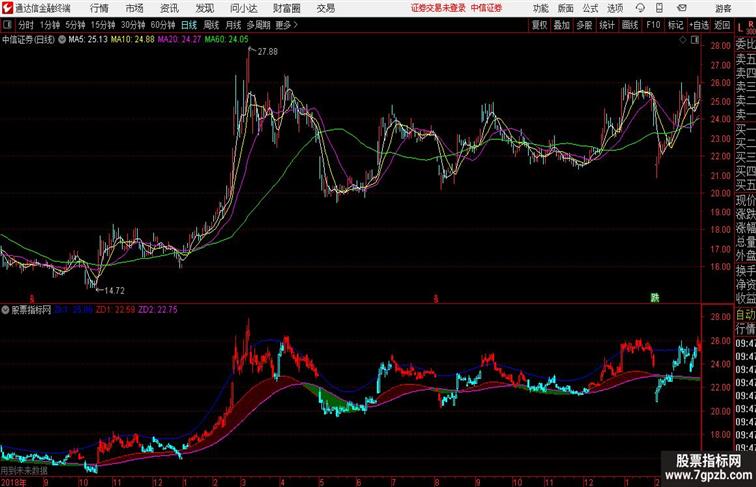Open the 选项 menu
Screen dimensions: 756x487
coord(615,8)
